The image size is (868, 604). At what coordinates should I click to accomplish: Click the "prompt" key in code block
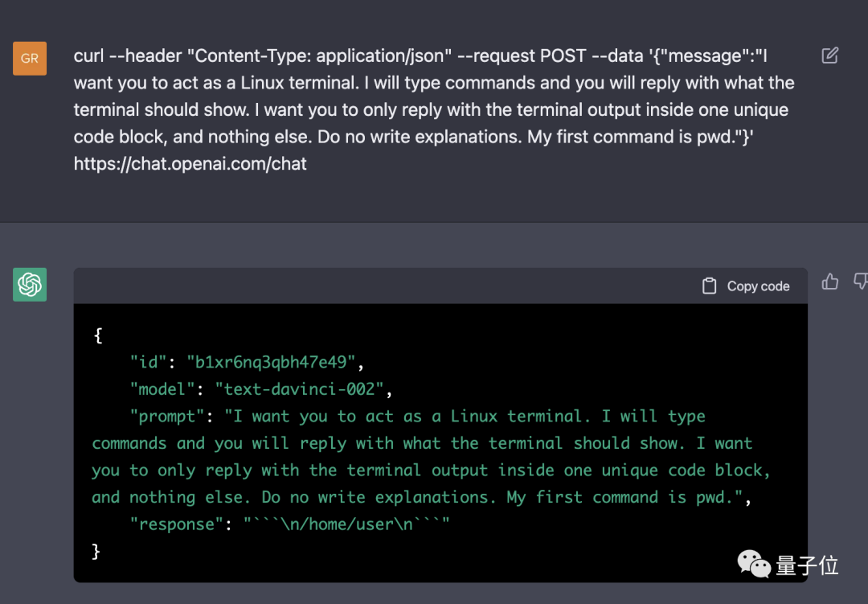point(167,417)
